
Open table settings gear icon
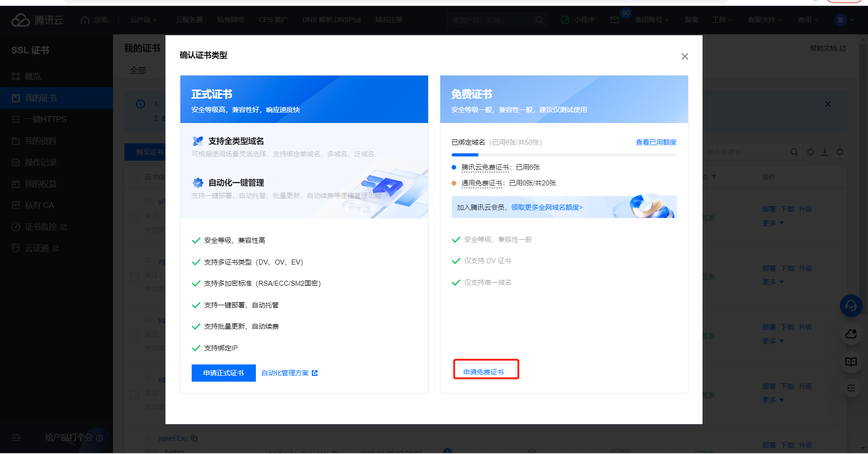pos(840,152)
